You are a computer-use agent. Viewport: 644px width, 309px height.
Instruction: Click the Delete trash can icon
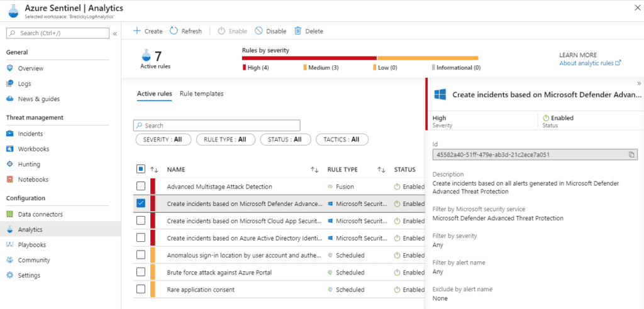click(297, 31)
